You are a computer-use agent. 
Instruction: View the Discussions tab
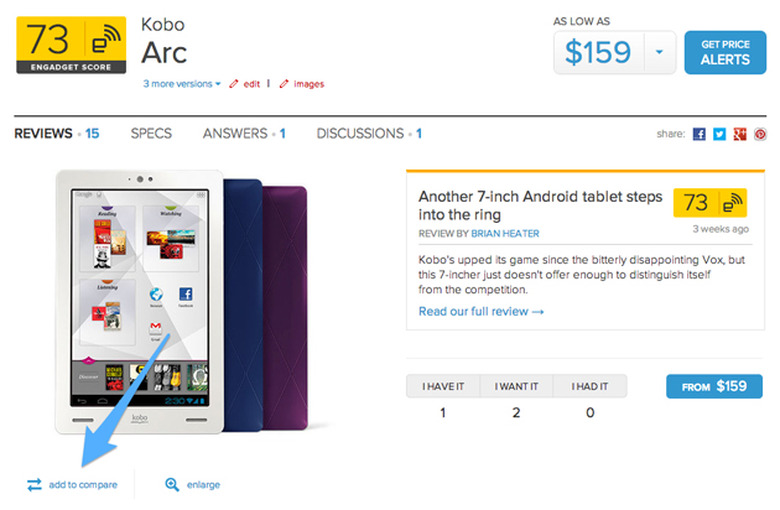368,133
